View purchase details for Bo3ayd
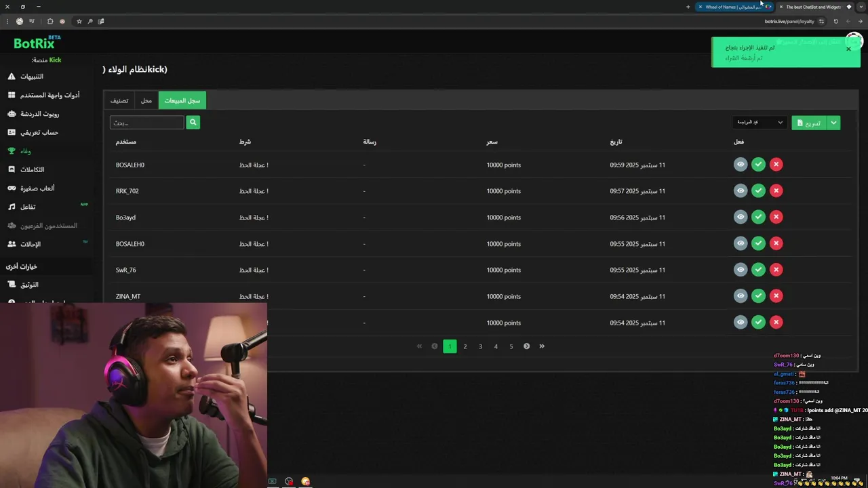Screen dimensions: 868x488 point(741,217)
